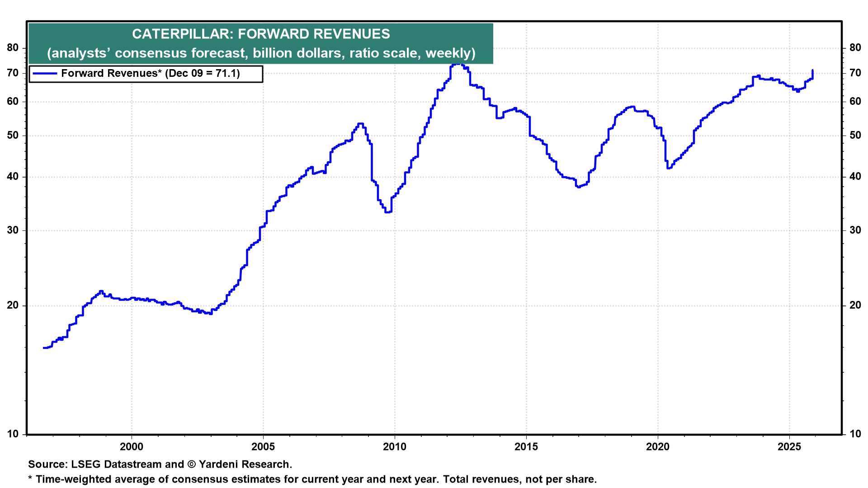The image size is (868, 488).
Task: Click the source line 'LSEG Datastream and Yardeni Research'
Action: click(160, 465)
